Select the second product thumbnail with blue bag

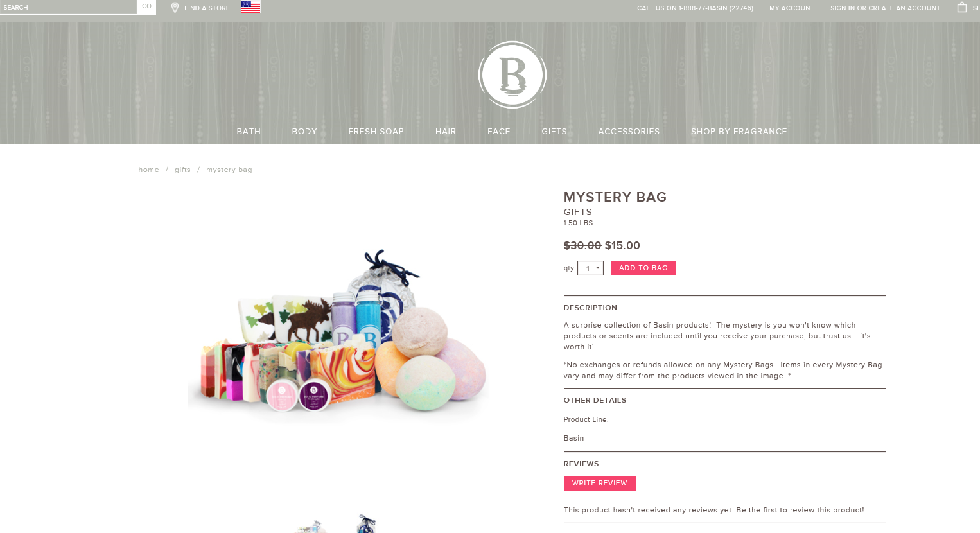(367, 524)
